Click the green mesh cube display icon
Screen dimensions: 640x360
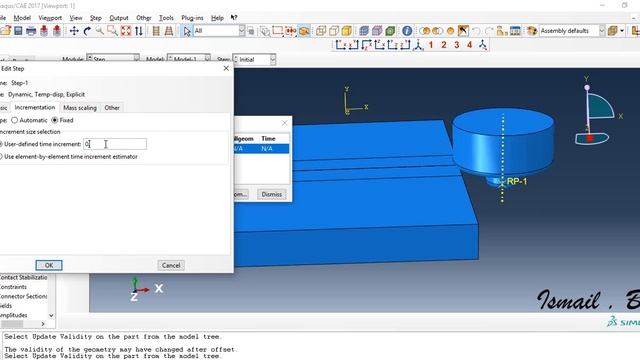tap(390, 31)
